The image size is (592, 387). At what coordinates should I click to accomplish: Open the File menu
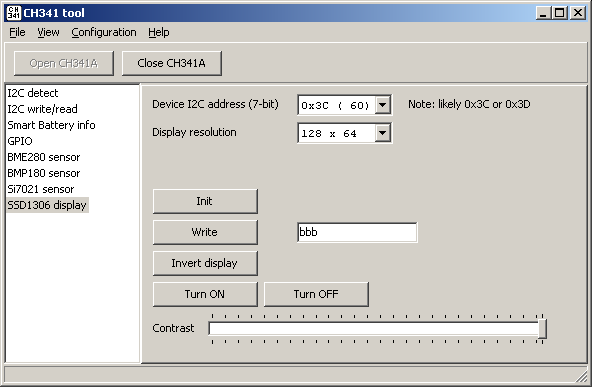(17, 32)
